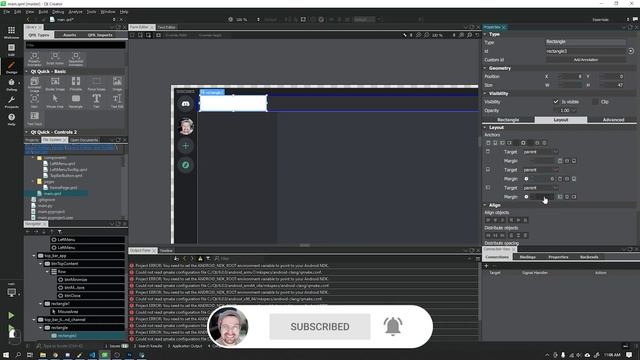640x360 pixels.
Task: Pick the Text component
Action: [x=97, y=101]
